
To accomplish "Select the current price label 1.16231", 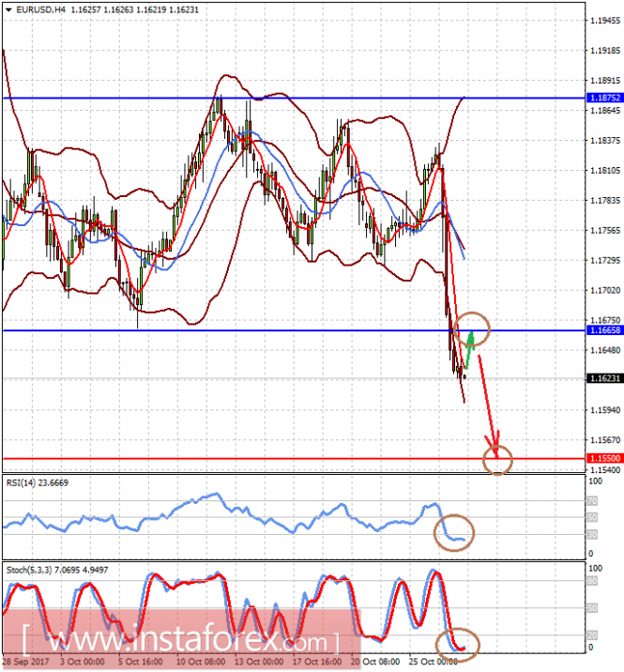I will pos(604,378).
